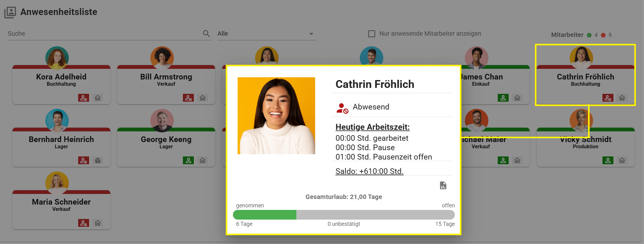Open Cathrin Fröhlich's employee card
This screenshot has width=644, height=244.
(585, 80)
